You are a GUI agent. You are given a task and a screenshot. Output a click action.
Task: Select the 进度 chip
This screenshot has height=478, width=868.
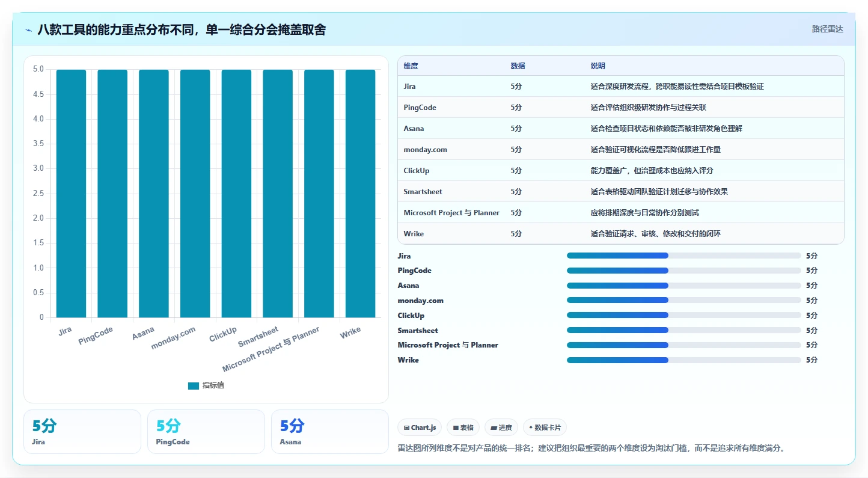coord(501,427)
